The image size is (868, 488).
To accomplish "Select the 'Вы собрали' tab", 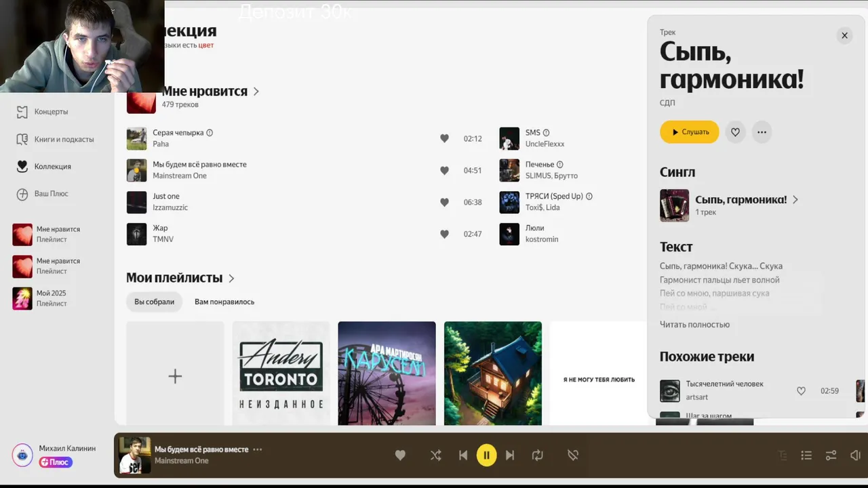I will click(155, 302).
